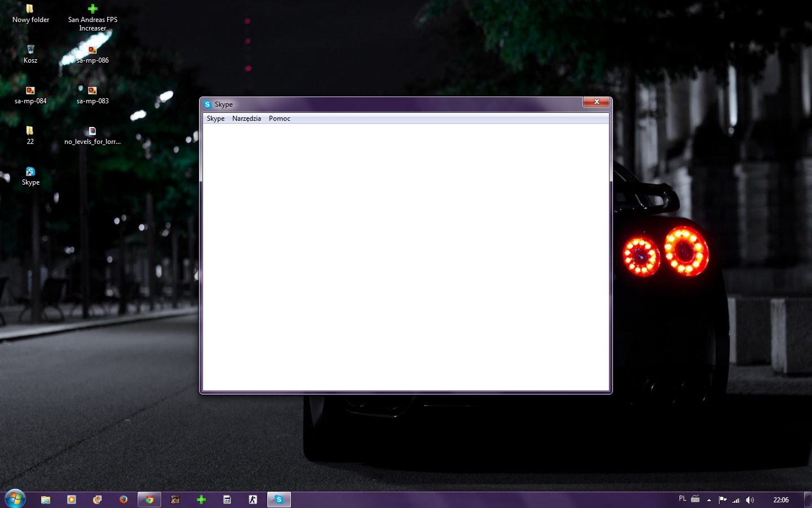Open Google Chrome from the taskbar

(149, 500)
